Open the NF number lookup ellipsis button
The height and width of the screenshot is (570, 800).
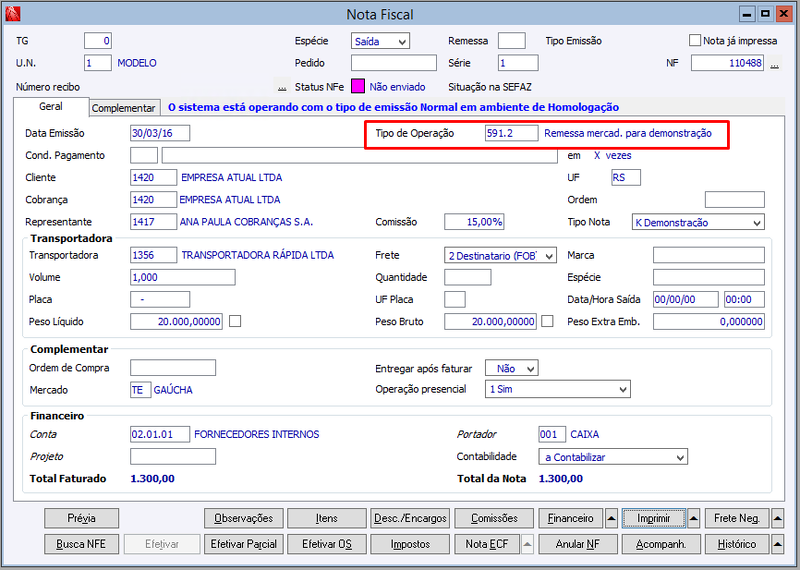click(x=774, y=64)
